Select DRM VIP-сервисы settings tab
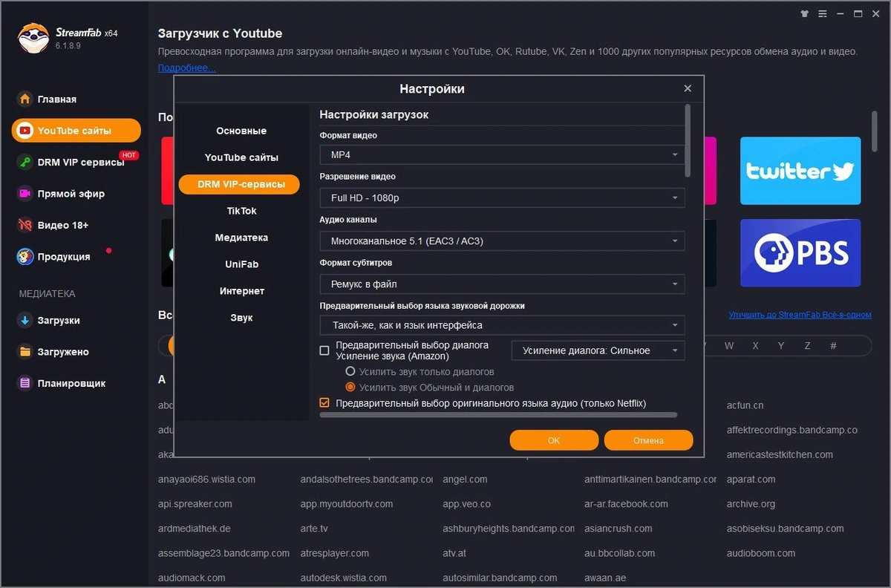The height and width of the screenshot is (588, 891). [x=239, y=184]
